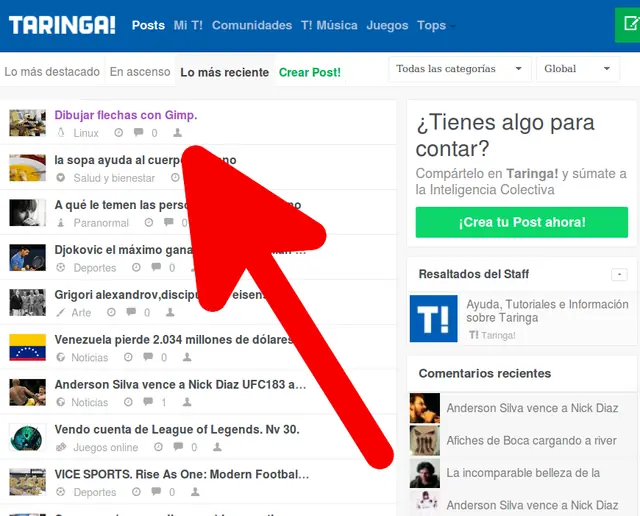Click the Juegos online gamepad icon

[61, 447]
